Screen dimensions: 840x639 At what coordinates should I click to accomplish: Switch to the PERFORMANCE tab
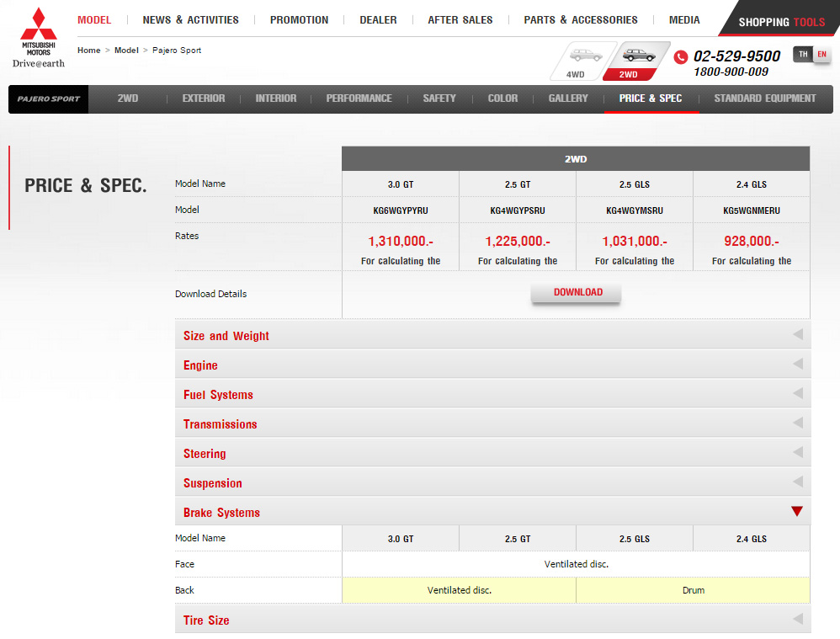coord(359,99)
